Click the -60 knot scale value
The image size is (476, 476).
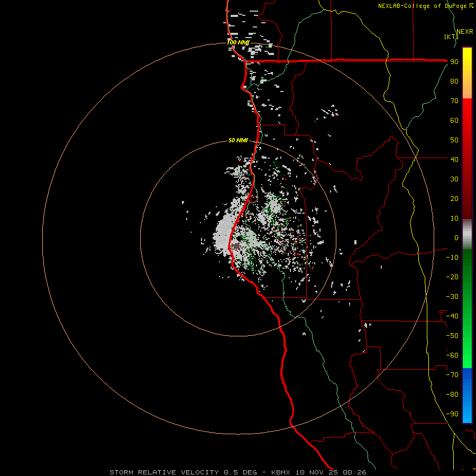(452, 355)
